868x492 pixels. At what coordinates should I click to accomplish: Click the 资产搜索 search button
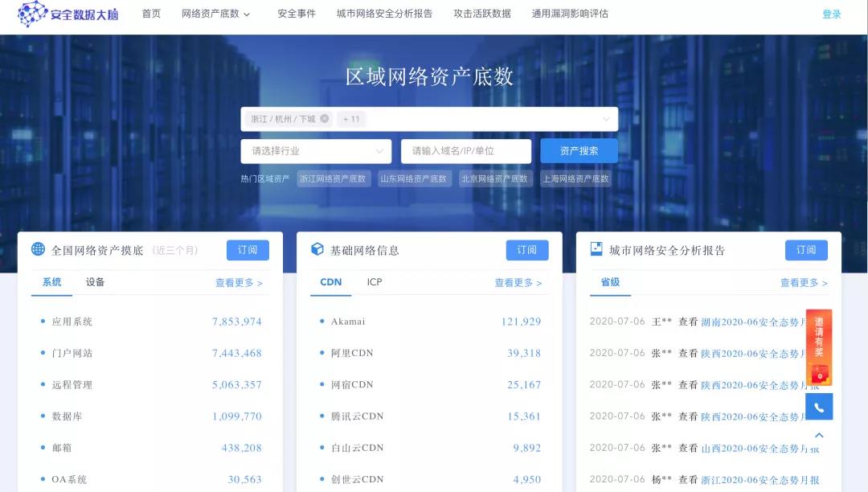coord(578,151)
